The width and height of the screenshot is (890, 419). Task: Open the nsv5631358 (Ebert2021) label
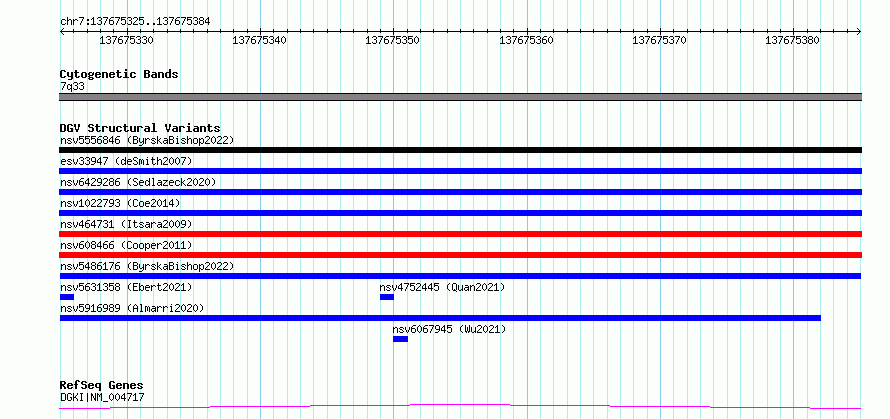126,287
